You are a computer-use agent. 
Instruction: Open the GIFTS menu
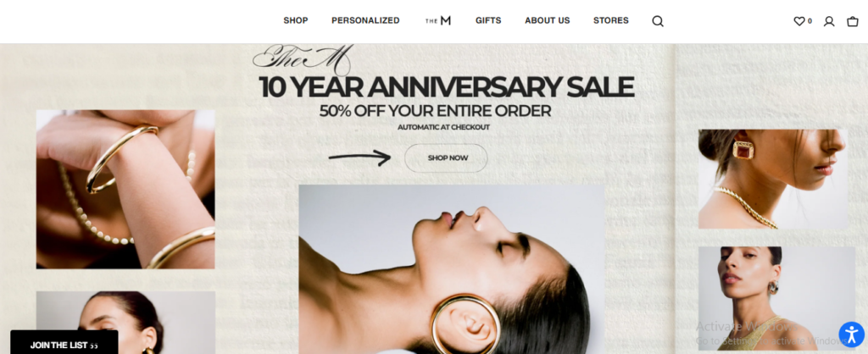(x=488, y=20)
